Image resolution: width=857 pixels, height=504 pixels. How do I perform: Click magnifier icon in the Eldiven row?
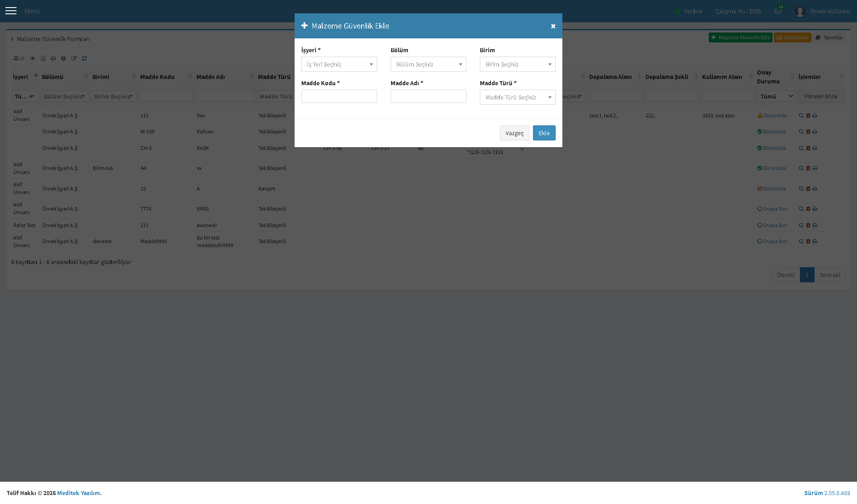(801, 132)
